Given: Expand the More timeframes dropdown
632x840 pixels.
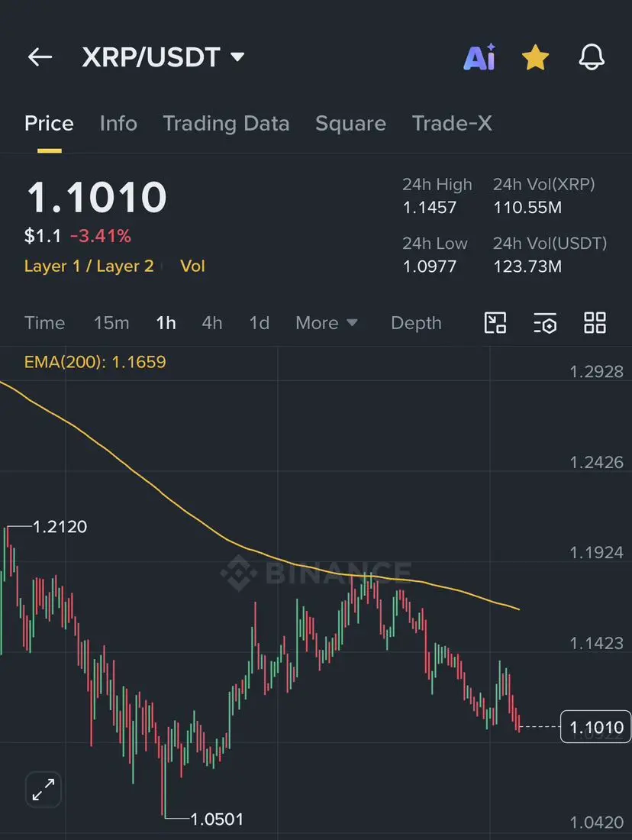Looking at the screenshot, I should 326,323.
